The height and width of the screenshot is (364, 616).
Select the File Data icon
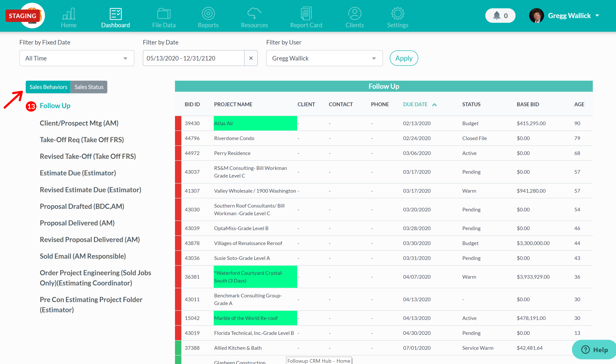click(163, 13)
